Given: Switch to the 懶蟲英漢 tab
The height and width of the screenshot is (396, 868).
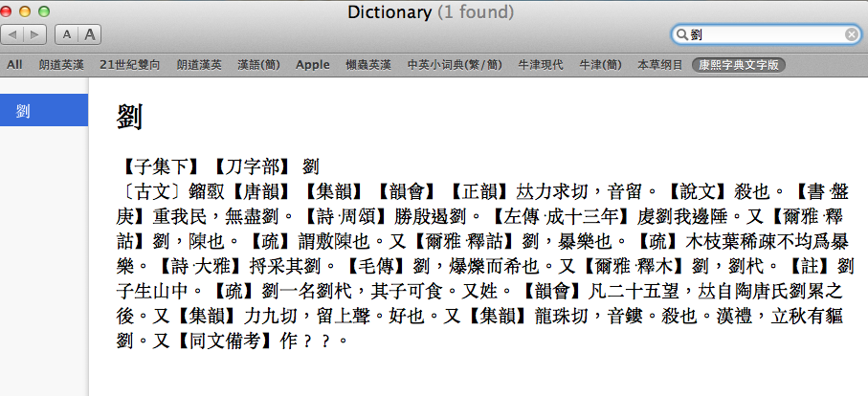Looking at the screenshot, I should [368, 65].
